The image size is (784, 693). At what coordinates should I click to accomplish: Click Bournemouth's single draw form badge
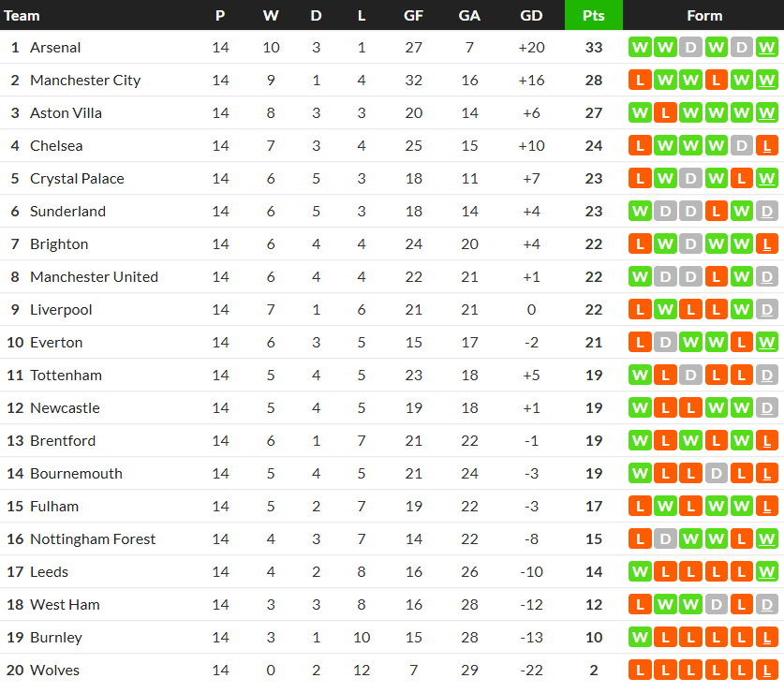(x=717, y=474)
